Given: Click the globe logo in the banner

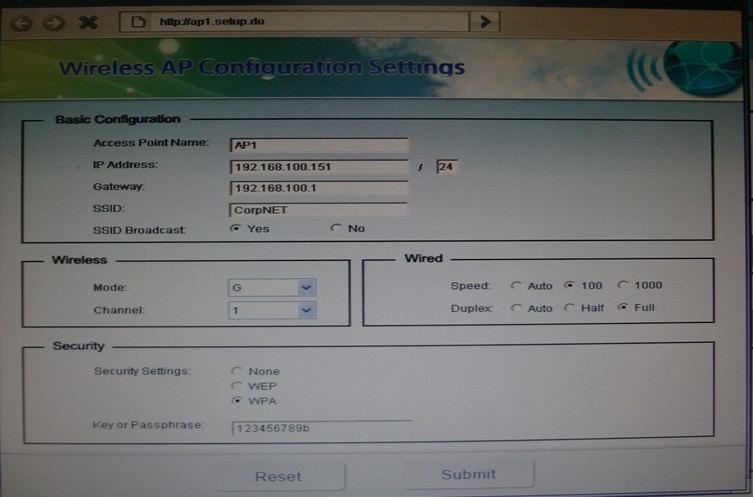Looking at the screenshot, I should pos(703,68).
